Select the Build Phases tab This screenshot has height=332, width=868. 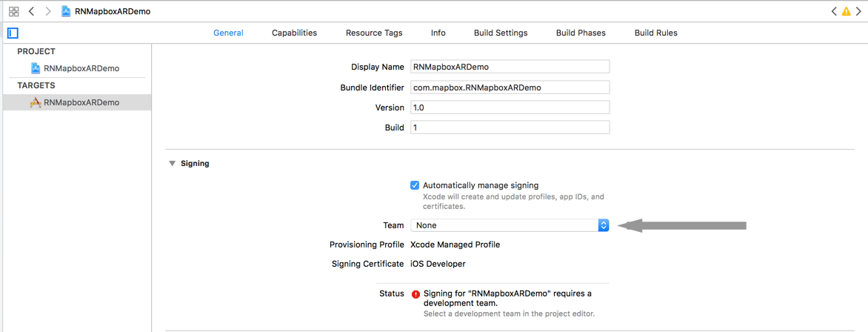click(x=581, y=33)
